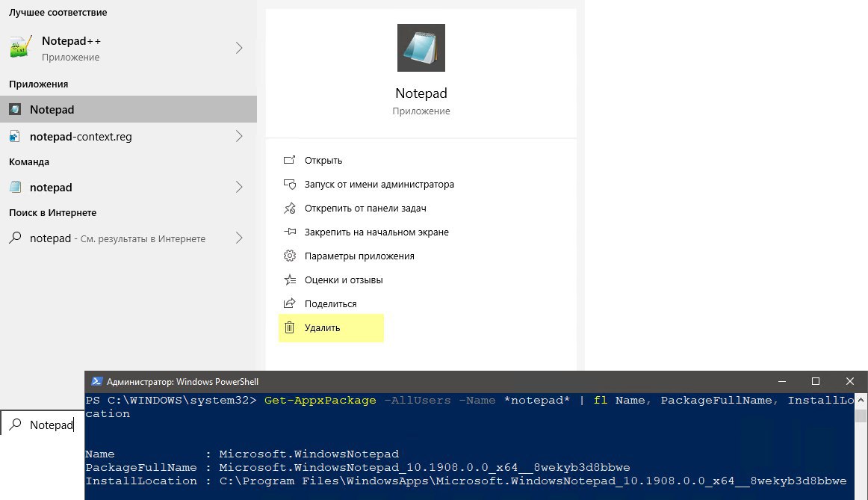Screen dimensions: 868x500
Task: Expand options for notepad-context.reg
Action: click(239, 136)
